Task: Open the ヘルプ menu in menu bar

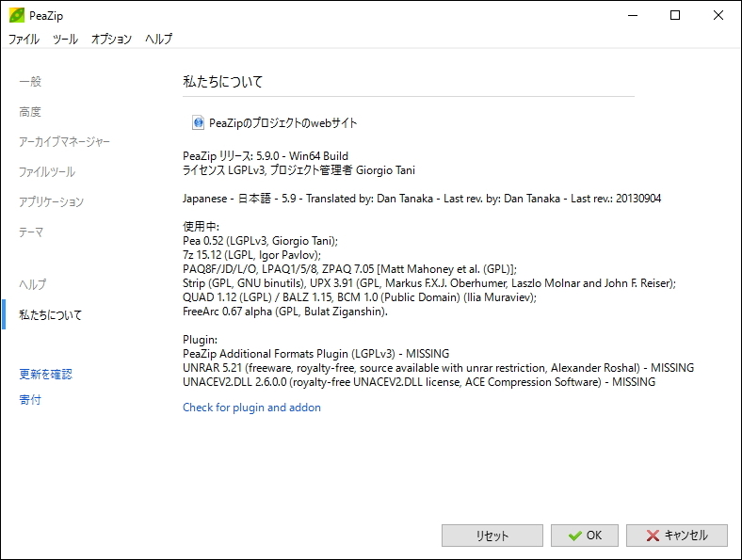Action: click(x=158, y=39)
